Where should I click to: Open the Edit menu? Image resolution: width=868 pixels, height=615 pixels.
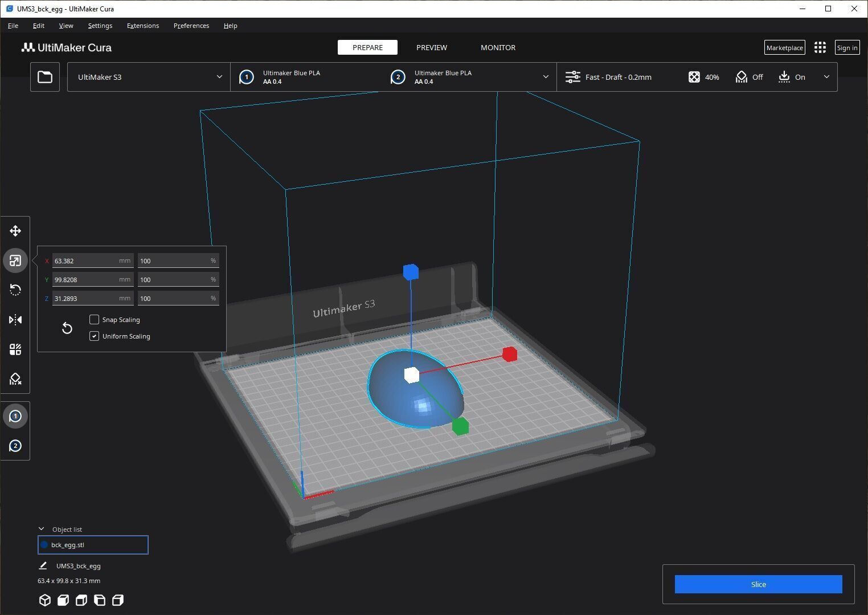click(39, 26)
